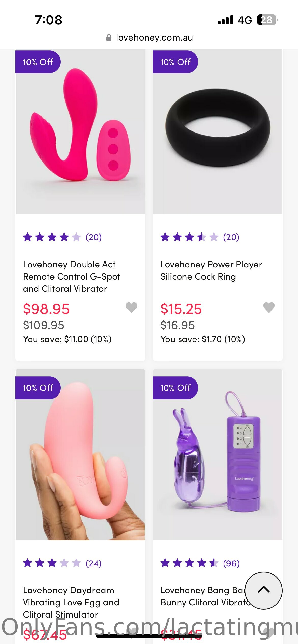This screenshot has height=644, width=298.
Task: View star ratings for Double Act vibrator
Action: tap(52, 237)
